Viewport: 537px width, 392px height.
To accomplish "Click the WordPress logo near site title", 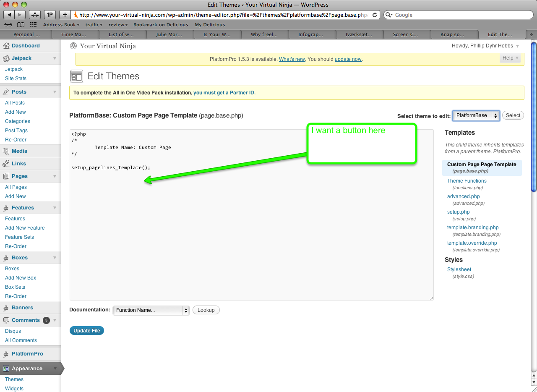I will [74, 46].
